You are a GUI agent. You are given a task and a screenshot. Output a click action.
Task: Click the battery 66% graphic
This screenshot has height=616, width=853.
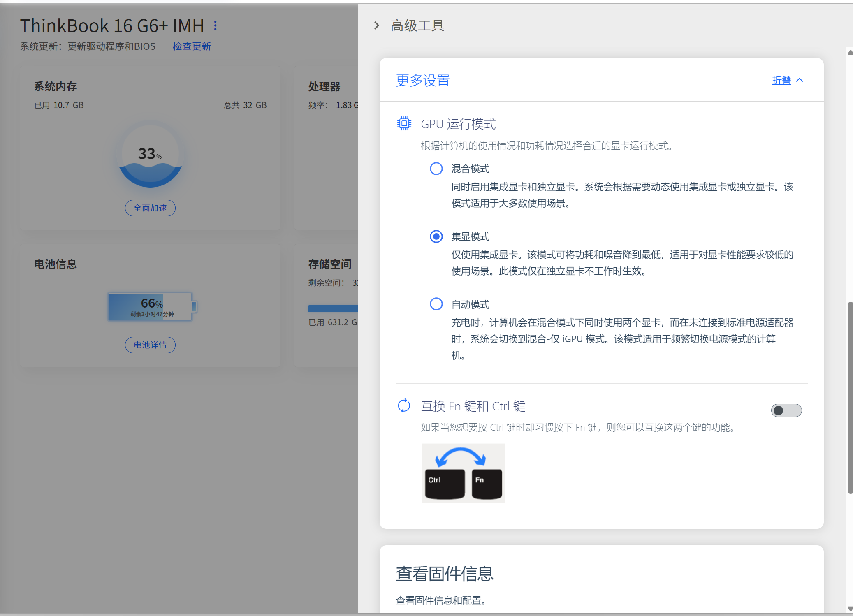pyautogui.click(x=152, y=306)
